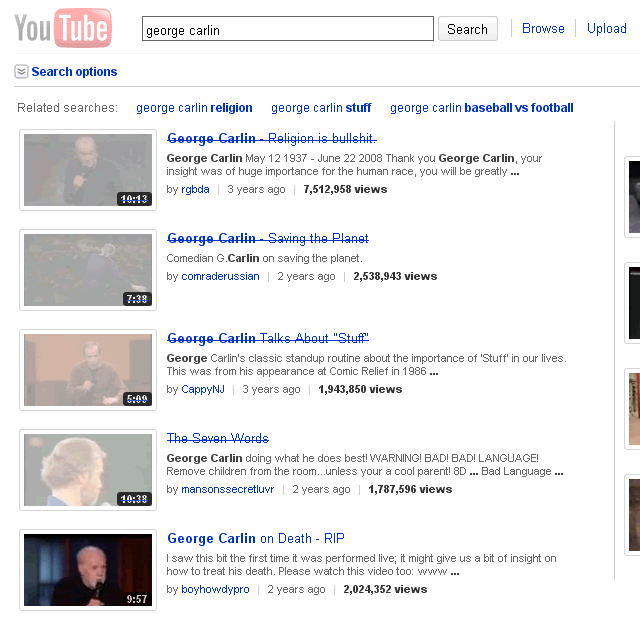Select related search george carlin religion
Screen dimensions: 640x620
tap(194, 108)
